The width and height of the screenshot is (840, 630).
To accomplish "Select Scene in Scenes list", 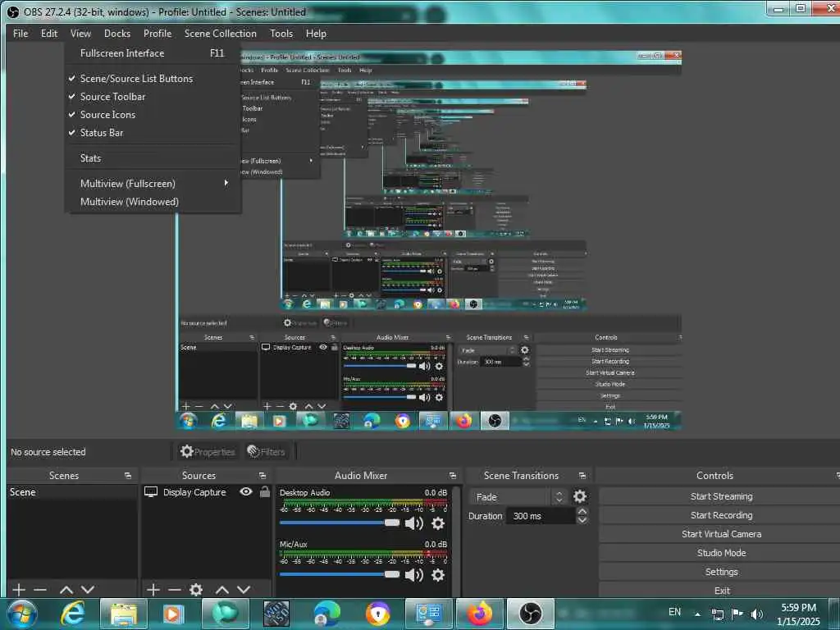I will point(72,492).
